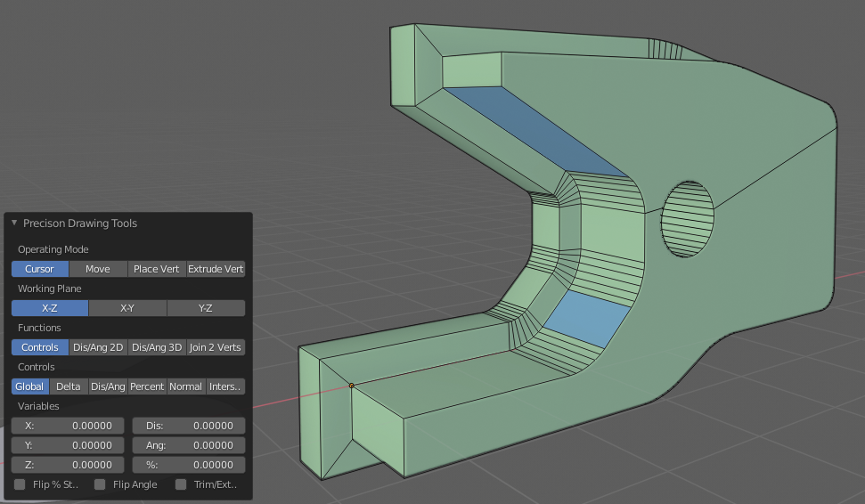
Task: Select the Dis/Ang 2D function
Action: point(98,347)
